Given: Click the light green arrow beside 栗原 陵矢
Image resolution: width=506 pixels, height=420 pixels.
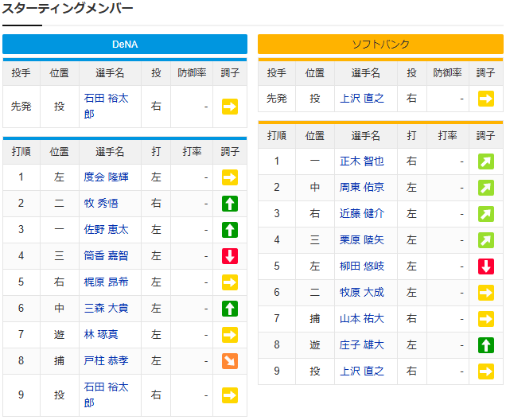Looking at the screenshot, I should click(x=485, y=240).
